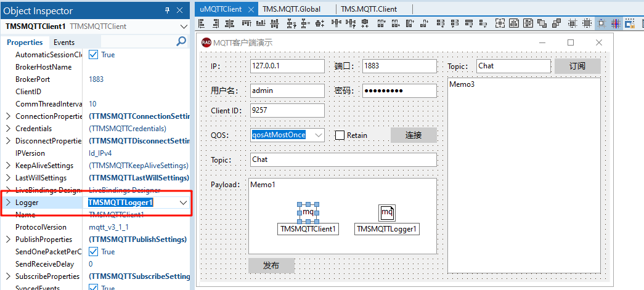The width and height of the screenshot is (644, 290).
Task: Click the align vertical centers toolbar icon
Action: tap(274, 23)
